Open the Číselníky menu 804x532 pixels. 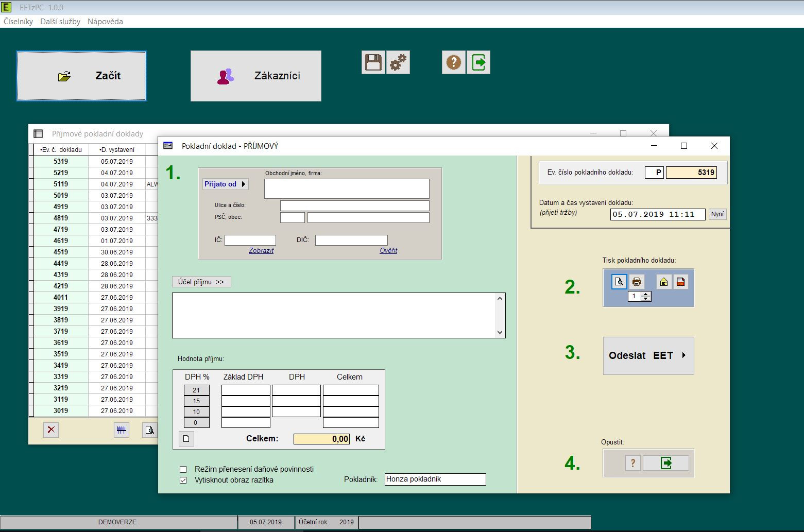(18, 22)
